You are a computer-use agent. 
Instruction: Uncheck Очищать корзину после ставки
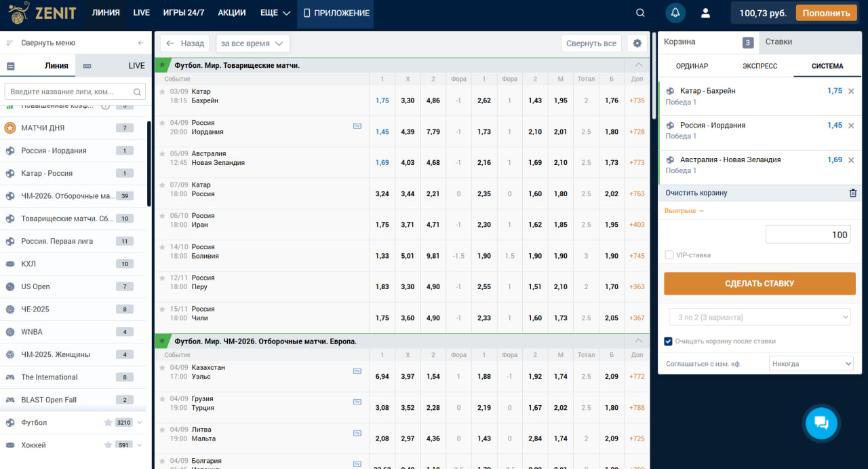(669, 341)
